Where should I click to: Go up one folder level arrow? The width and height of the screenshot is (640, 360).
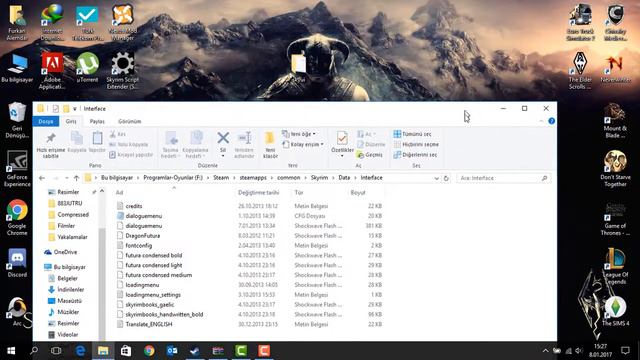[76, 178]
